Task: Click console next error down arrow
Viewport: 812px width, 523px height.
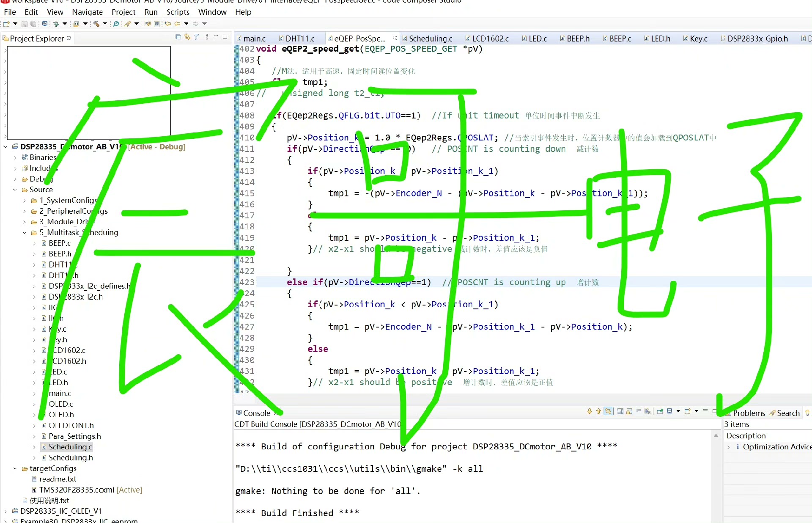Action: pos(589,411)
